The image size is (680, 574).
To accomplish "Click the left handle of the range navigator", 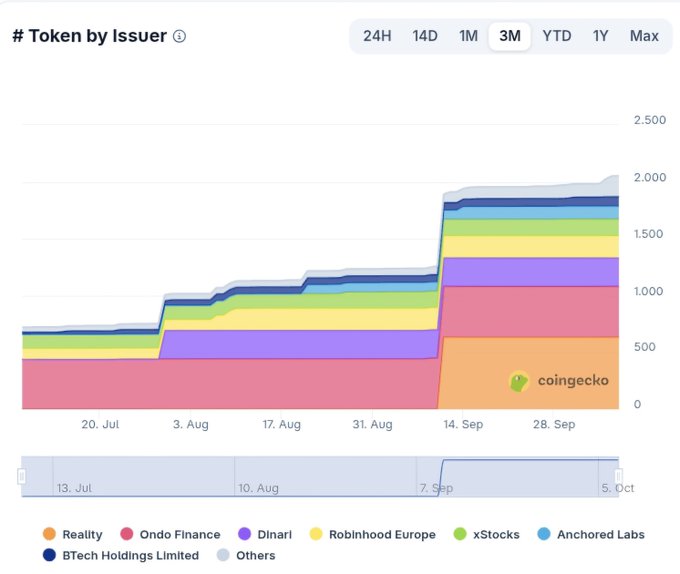I will 21,476.
